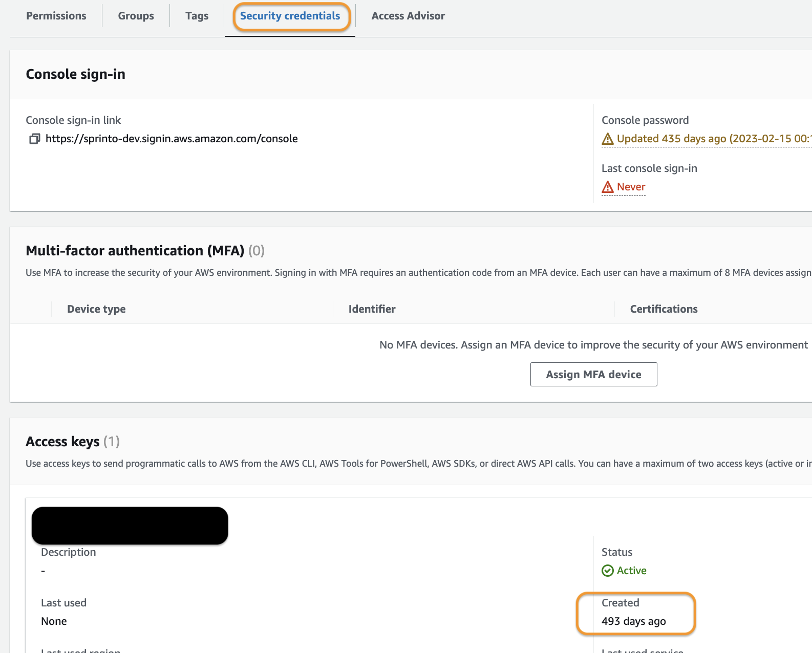Click the access key Description label

pos(69,552)
